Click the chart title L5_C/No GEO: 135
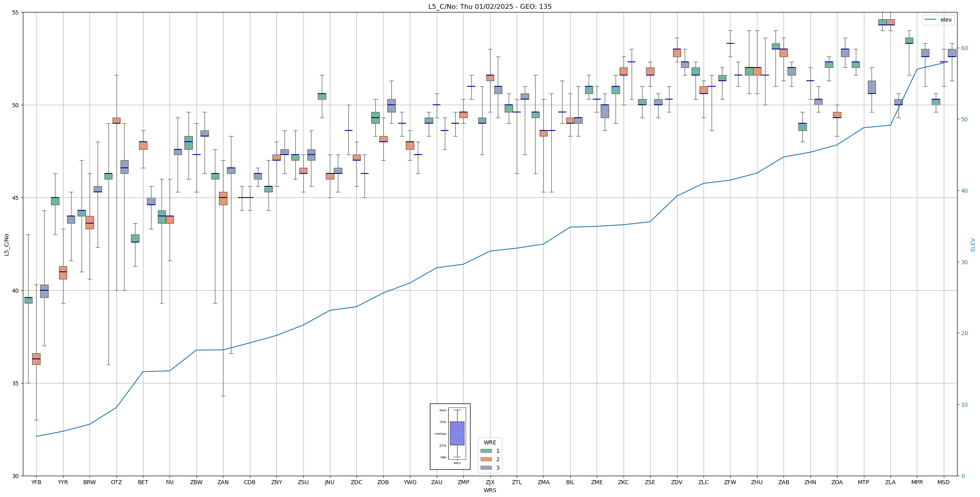The height and width of the screenshot is (497, 980). point(490,6)
